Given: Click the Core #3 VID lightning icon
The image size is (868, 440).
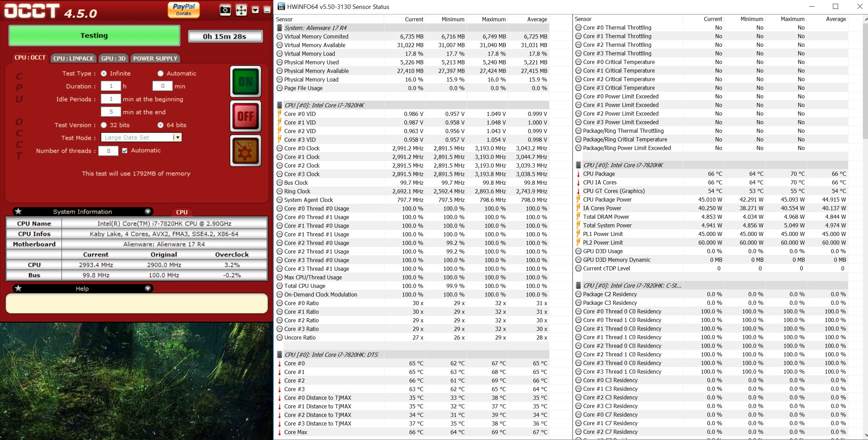Looking at the screenshot, I should 280,139.
